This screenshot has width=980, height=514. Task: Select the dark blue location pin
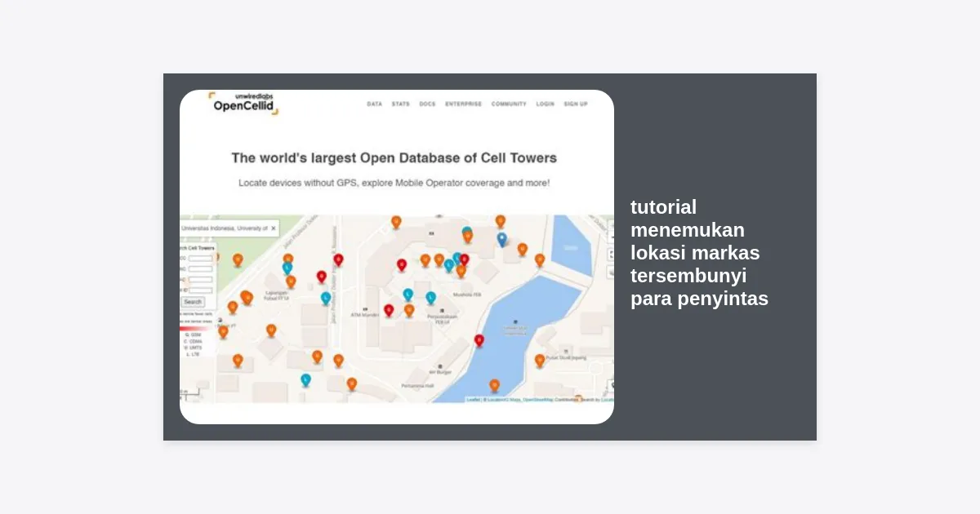(x=502, y=238)
